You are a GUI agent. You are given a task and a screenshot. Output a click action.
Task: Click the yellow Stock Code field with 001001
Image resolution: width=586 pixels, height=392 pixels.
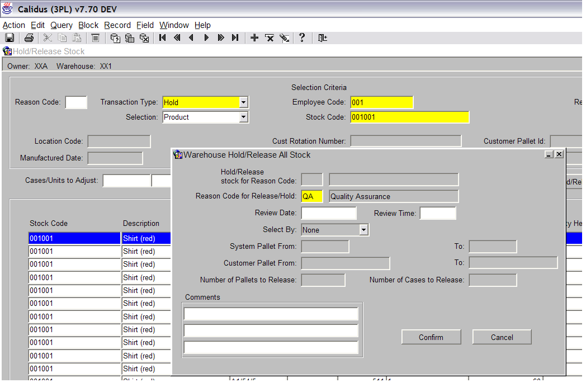pyautogui.click(x=410, y=117)
